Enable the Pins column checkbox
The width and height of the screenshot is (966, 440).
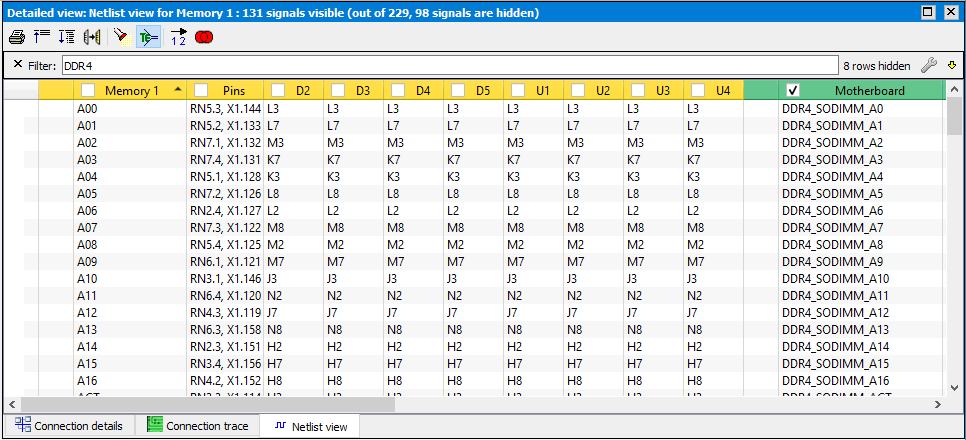201,91
